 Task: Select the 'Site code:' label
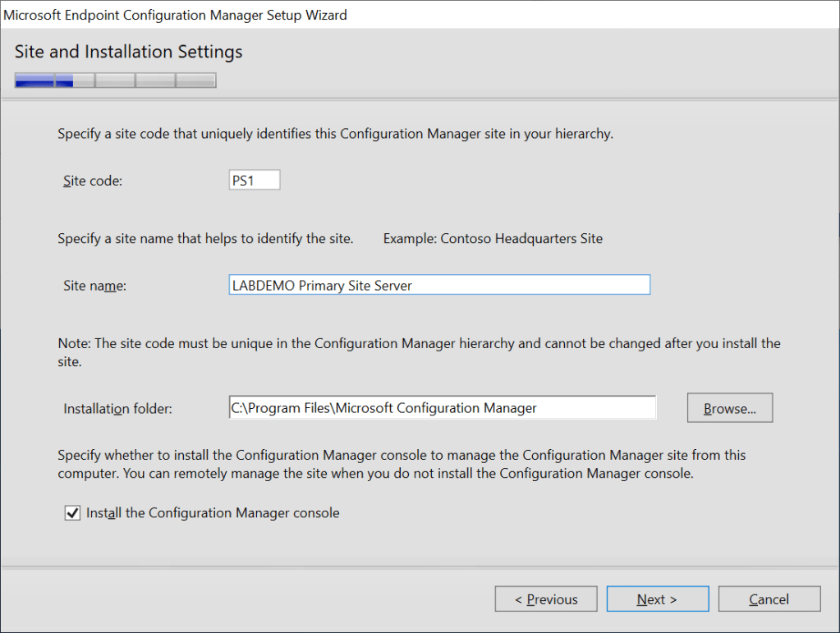coord(93,181)
